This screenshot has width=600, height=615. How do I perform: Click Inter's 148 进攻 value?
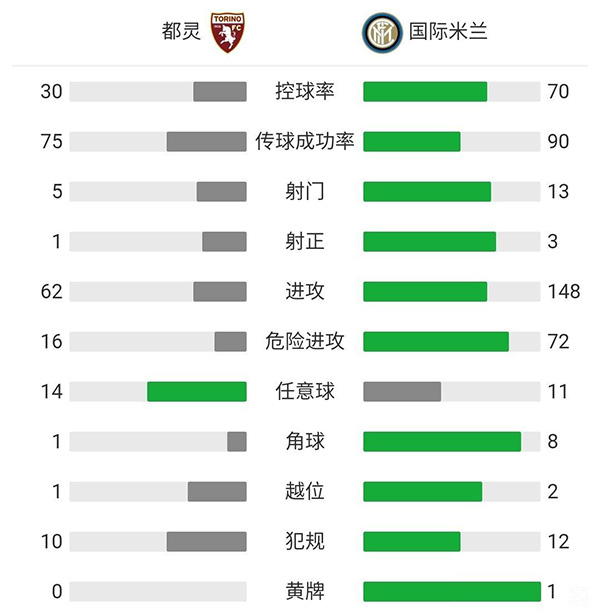[x=563, y=292]
